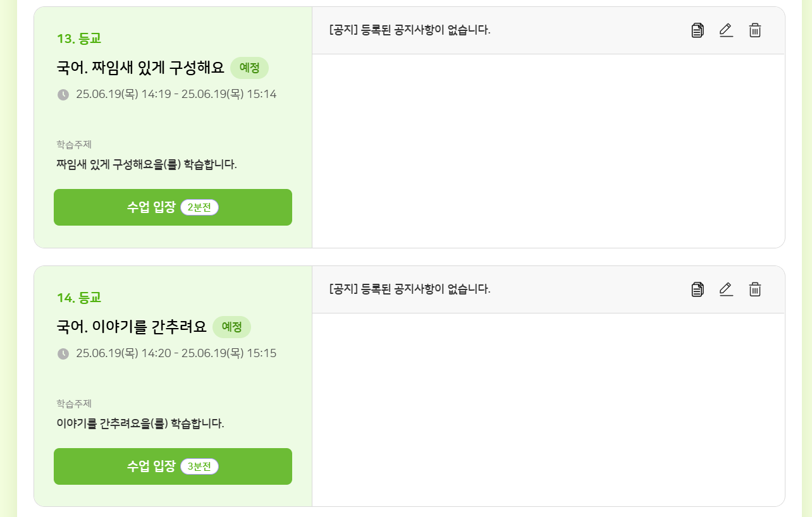Click the 2분전 countdown badge
This screenshot has width=812, height=517.
(x=199, y=207)
